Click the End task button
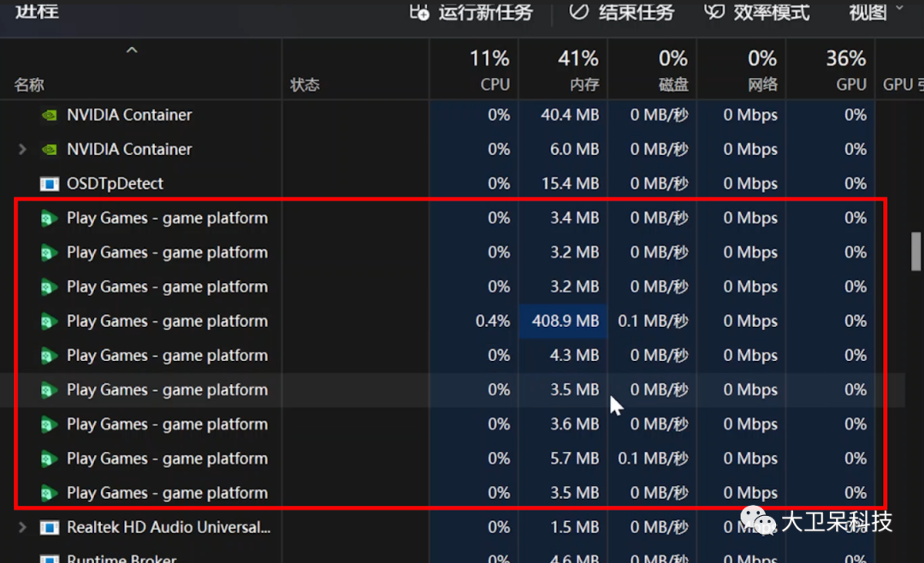924x563 pixels. coord(622,12)
